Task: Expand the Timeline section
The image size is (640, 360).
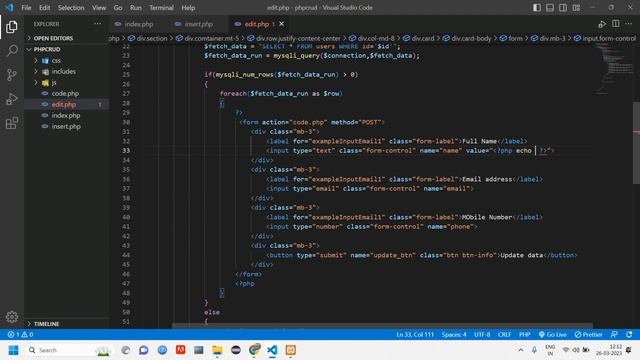Action: click(67, 324)
